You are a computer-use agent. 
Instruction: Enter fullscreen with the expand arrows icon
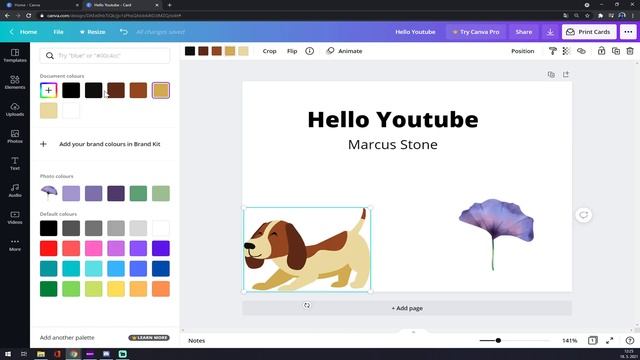(x=609, y=340)
